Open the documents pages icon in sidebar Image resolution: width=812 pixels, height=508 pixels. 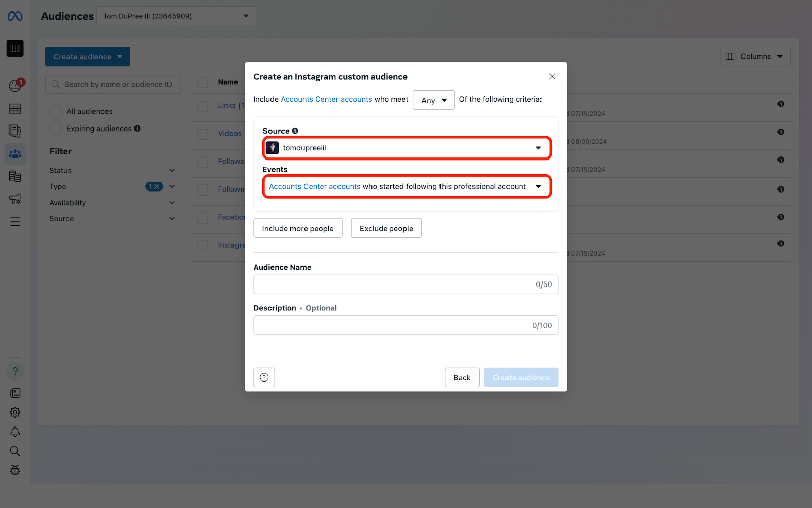pos(15,131)
